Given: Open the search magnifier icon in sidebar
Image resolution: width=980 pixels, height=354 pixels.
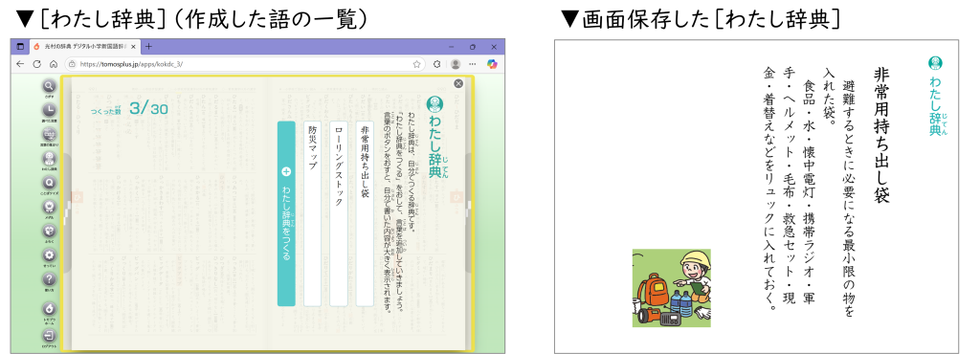Looking at the screenshot, I should pyautogui.click(x=49, y=86).
